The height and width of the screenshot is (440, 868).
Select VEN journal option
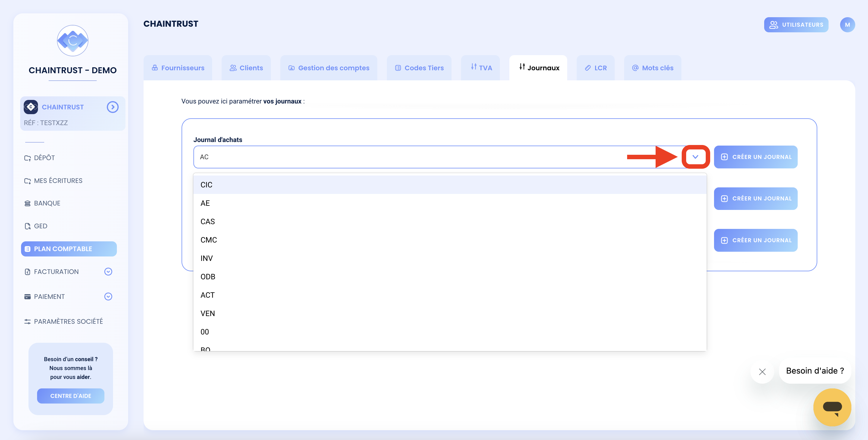(450, 313)
